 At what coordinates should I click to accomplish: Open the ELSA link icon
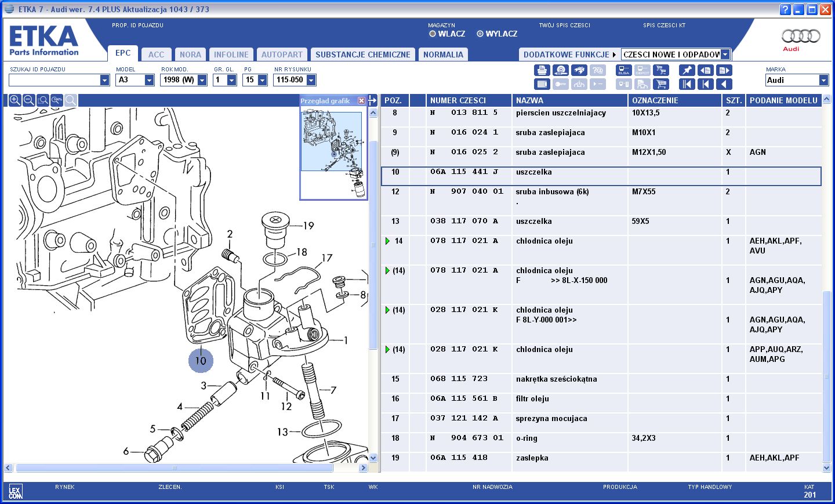623,70
